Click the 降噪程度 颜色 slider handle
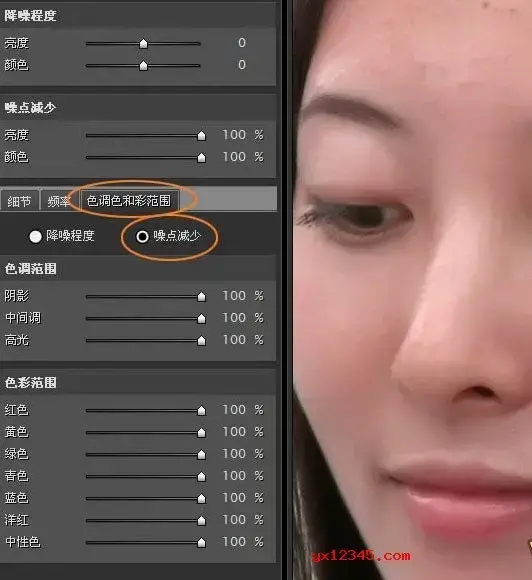Image resolution: width=532 pixels, height=580 pixels. [144, 65]
